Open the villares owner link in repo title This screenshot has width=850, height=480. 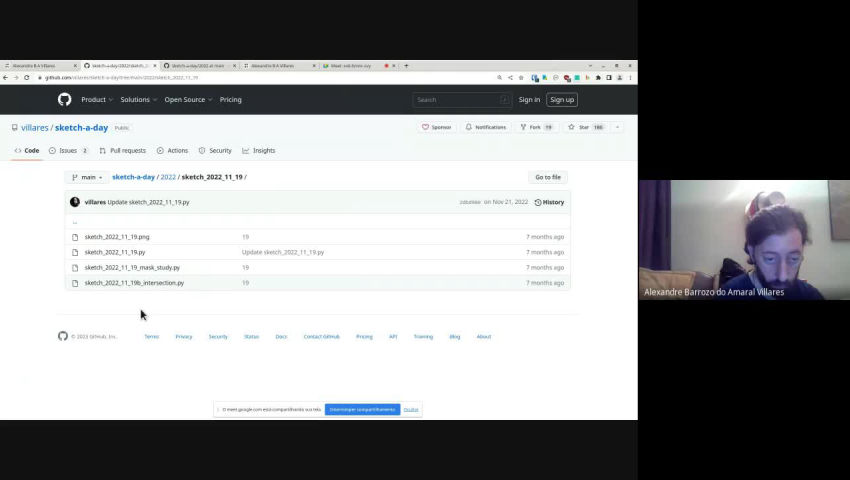point(35,128)
